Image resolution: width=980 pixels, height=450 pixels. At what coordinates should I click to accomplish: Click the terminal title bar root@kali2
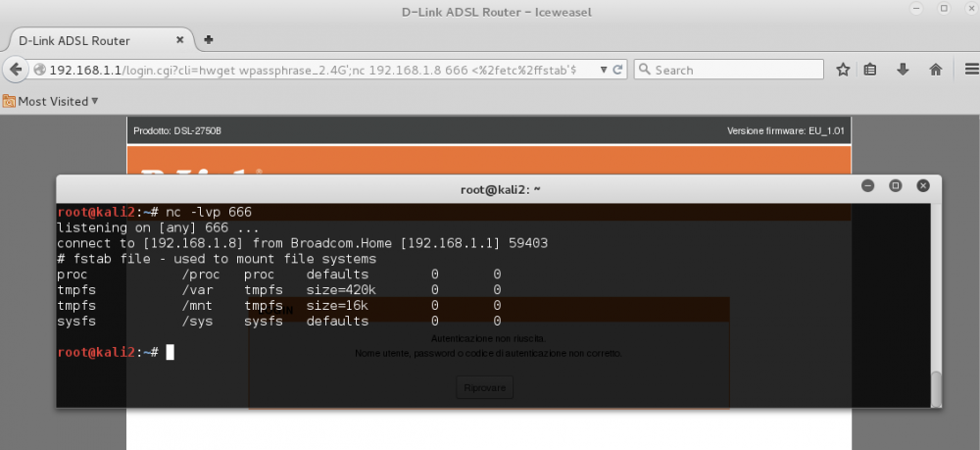(500, 187)
